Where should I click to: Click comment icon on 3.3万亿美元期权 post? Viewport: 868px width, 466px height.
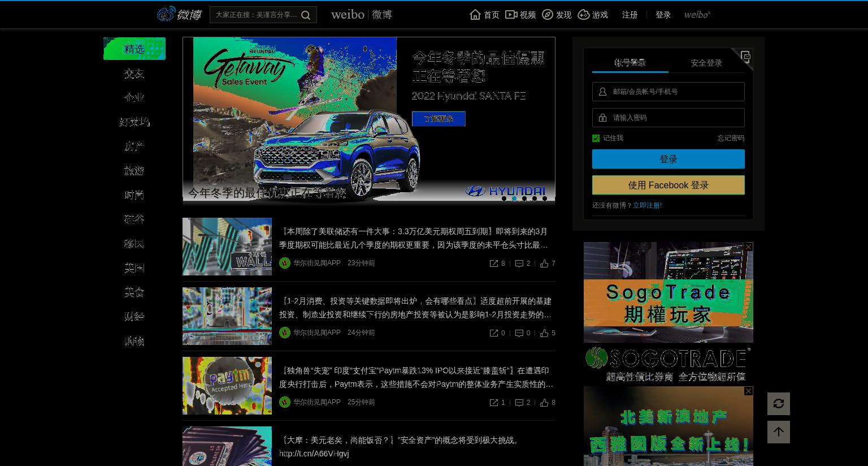click(x=519, y=264)
